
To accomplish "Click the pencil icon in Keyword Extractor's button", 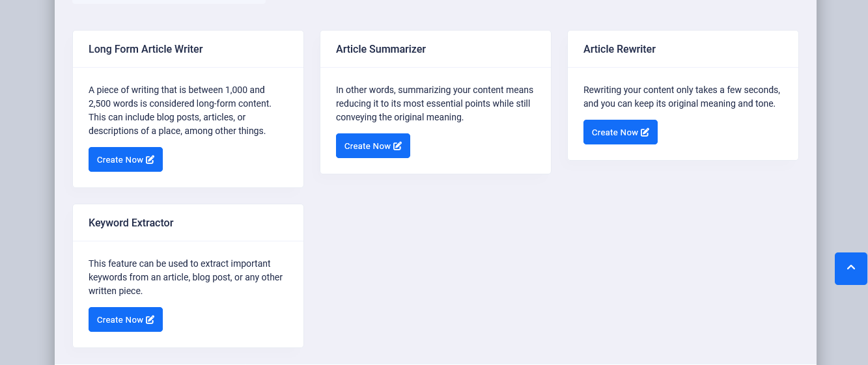I will click(150, 319).
